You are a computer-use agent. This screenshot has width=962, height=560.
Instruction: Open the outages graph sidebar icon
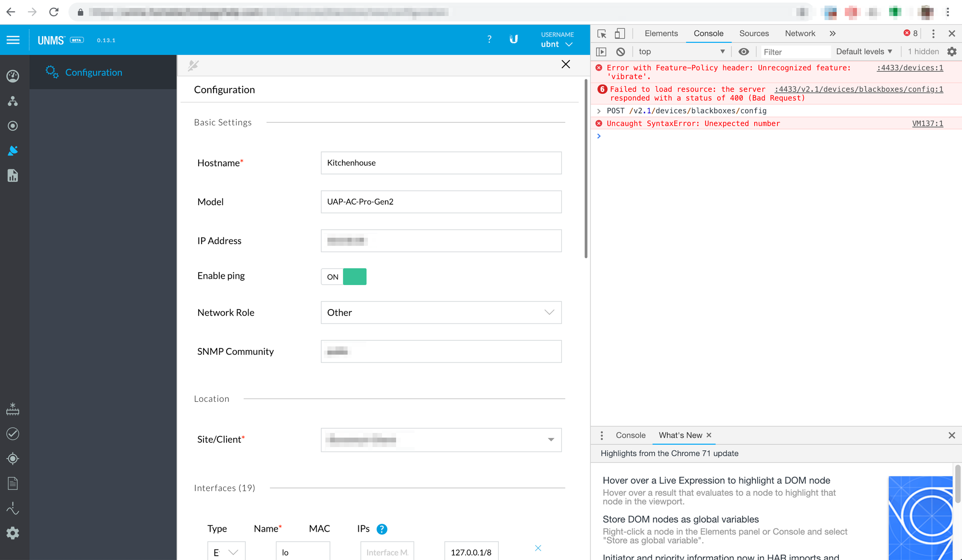coord(13,509)
